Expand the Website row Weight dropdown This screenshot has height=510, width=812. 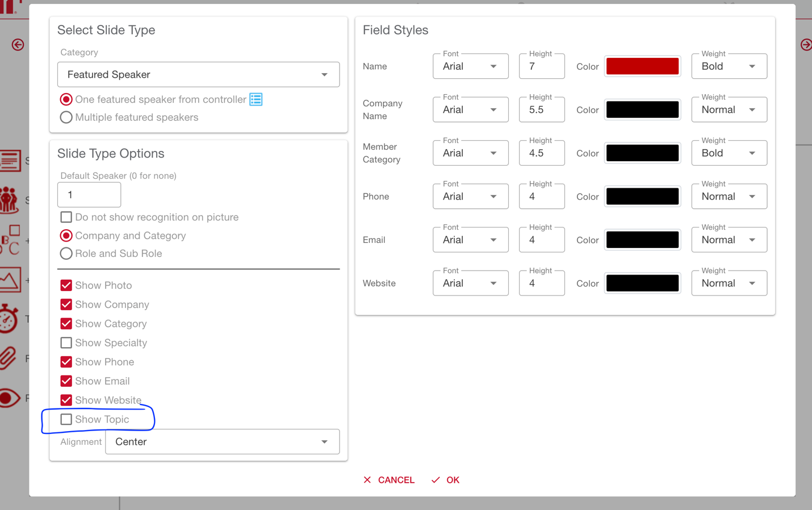pos(729,284)
